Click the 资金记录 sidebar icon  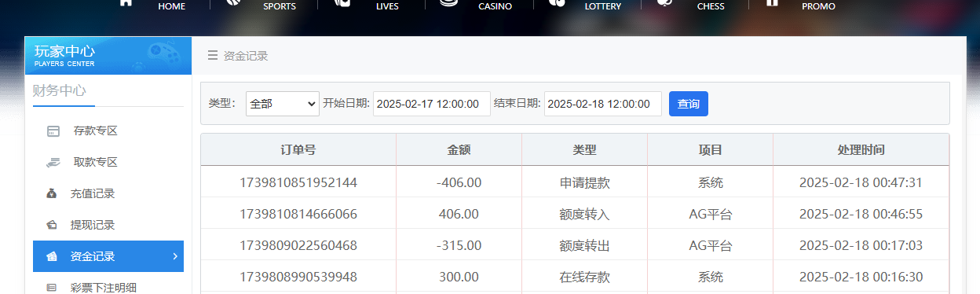coord(52,256)
